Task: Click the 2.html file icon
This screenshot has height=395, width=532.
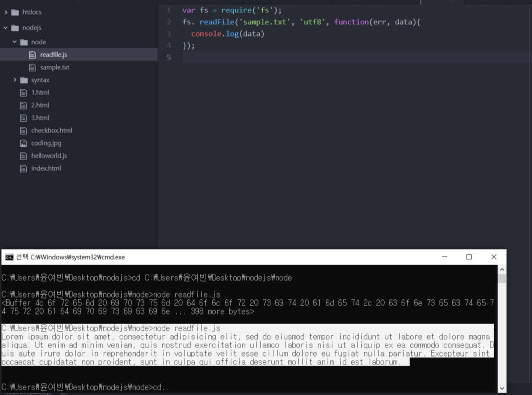Action: (24, 105)
